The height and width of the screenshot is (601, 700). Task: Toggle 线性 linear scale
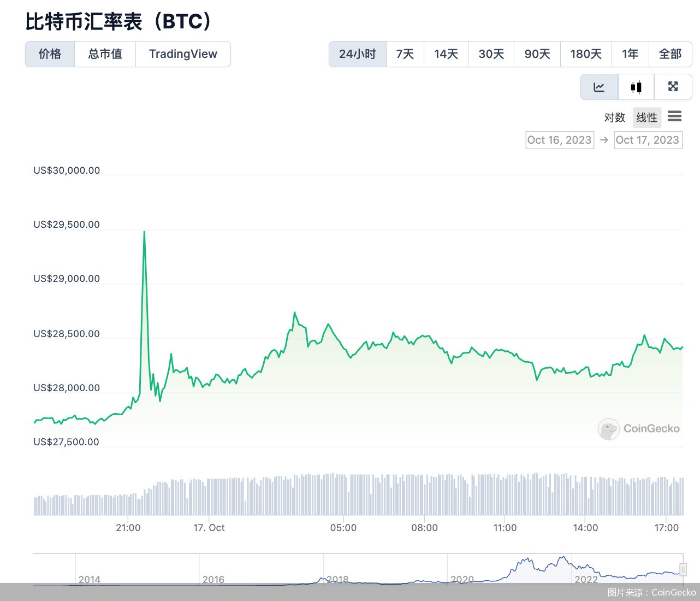click(x=647, y=117)
